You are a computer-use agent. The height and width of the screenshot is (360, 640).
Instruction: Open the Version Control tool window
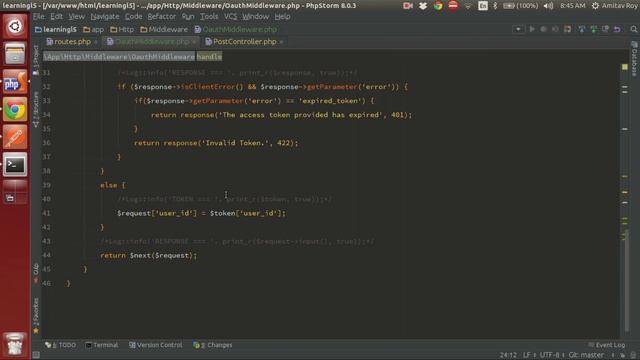(x=156, y=345)
